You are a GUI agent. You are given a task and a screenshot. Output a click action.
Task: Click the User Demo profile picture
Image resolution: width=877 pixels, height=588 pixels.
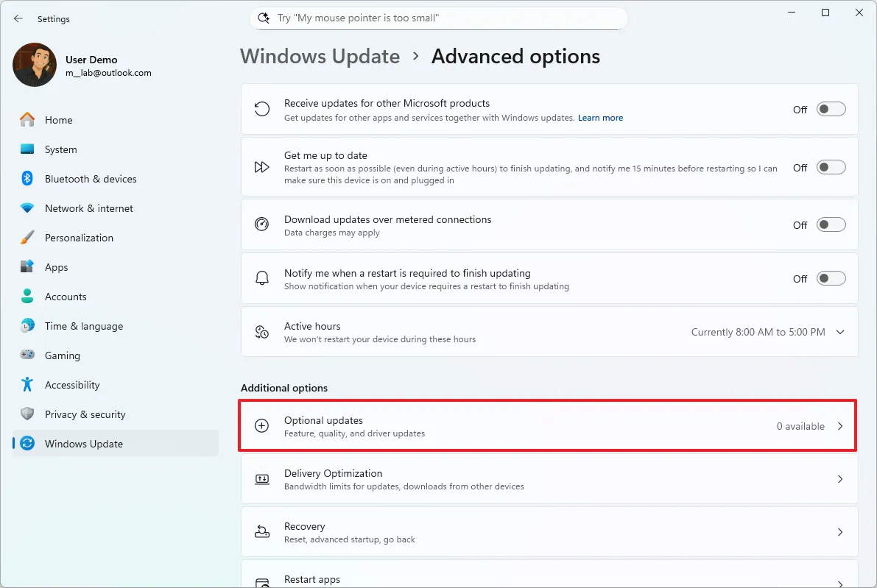pos(34,65)
